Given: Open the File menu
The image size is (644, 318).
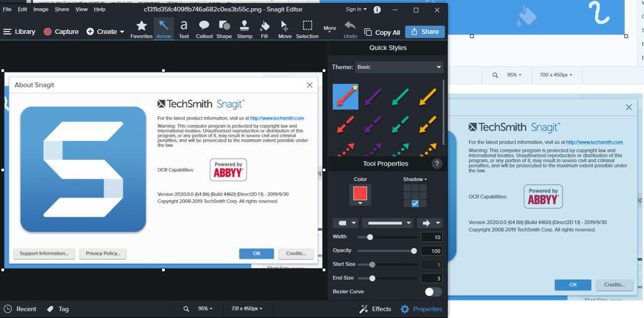Looking at the screenshot, I should coord(7,9).
